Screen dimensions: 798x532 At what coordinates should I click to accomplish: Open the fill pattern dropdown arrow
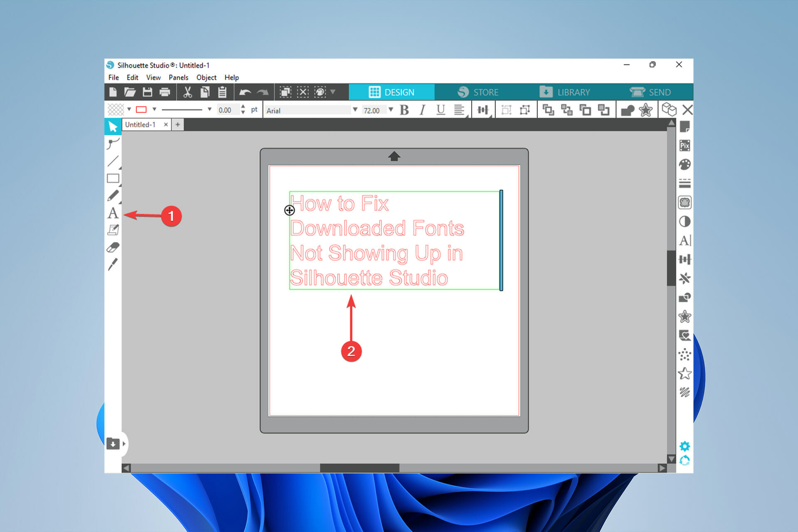[129, 109]
